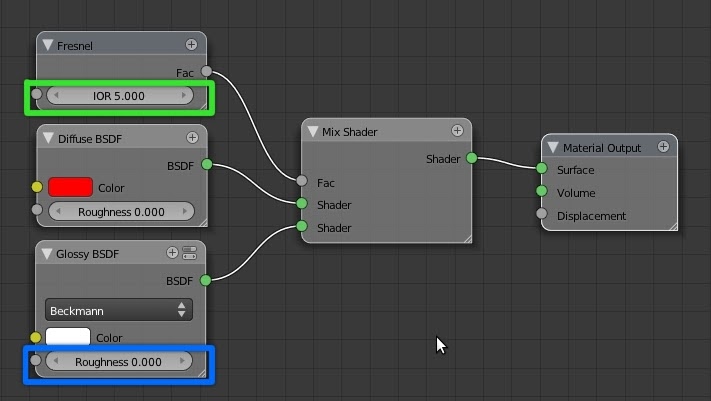The width and height of the screenshot is (711, 401).
Task: Click the Glossy BSDF Roughness field
Action: point(119,362)
